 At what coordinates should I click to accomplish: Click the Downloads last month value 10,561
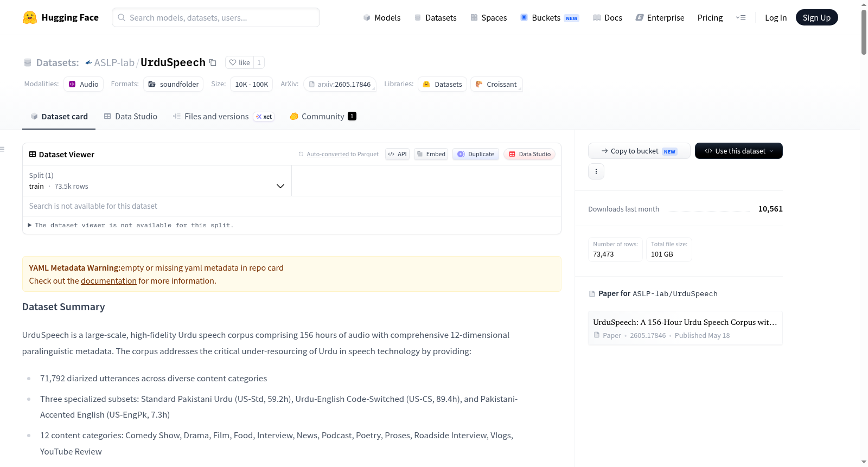[x=770, y=209]
